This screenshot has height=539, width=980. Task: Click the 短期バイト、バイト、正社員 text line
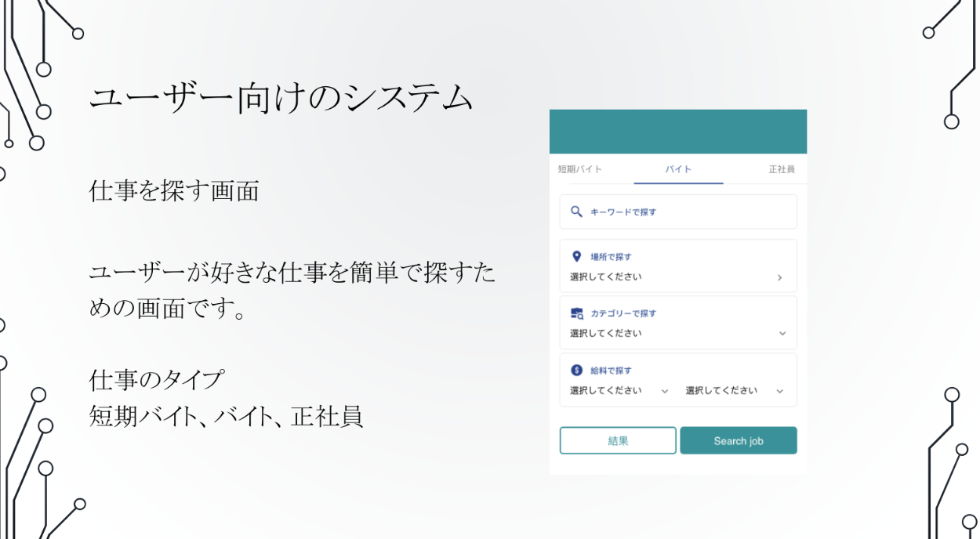coord(226,416)
